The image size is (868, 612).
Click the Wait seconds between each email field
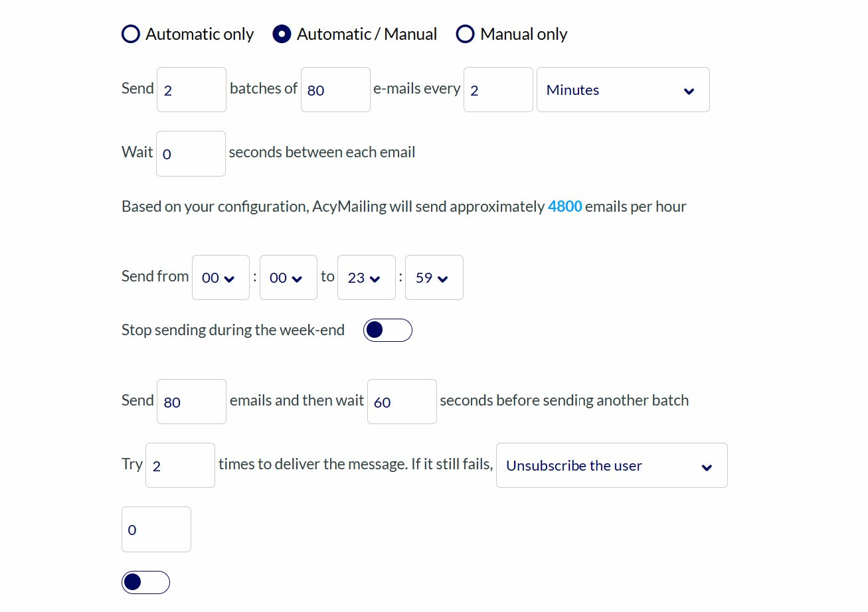pos(191,154)
